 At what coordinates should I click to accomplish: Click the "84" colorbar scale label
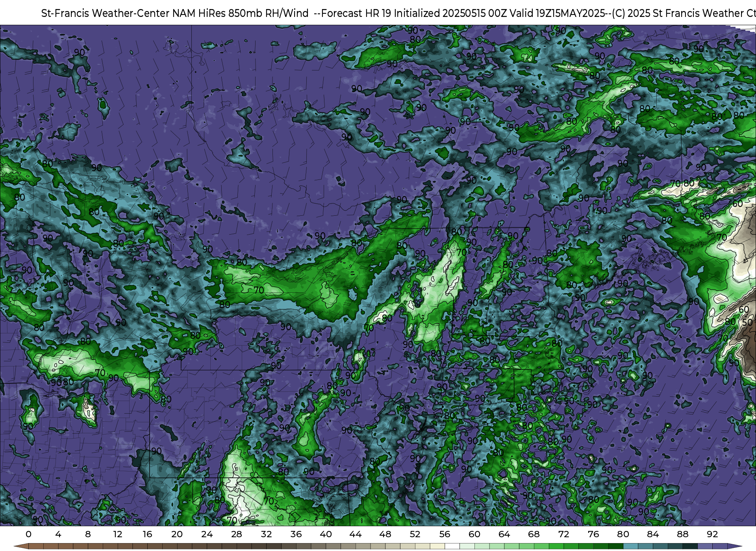(x=653, y=534)
